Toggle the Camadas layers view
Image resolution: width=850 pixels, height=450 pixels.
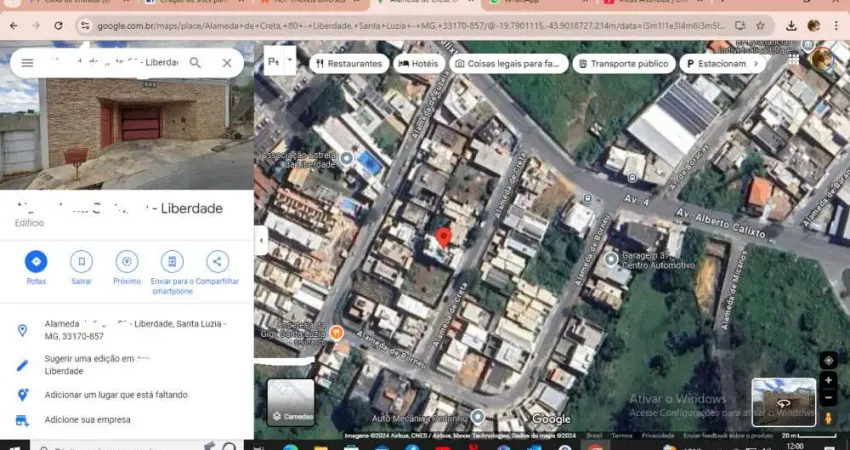(291, 402)
